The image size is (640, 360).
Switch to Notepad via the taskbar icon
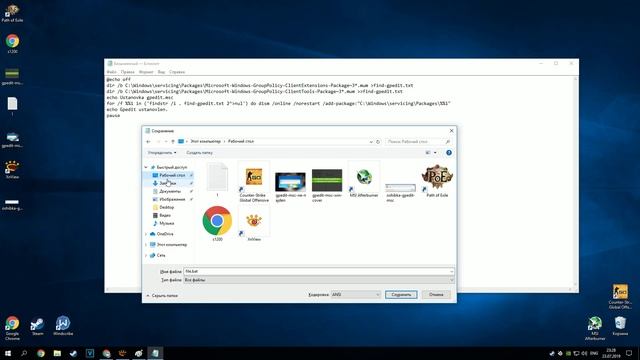pos(155,353)
